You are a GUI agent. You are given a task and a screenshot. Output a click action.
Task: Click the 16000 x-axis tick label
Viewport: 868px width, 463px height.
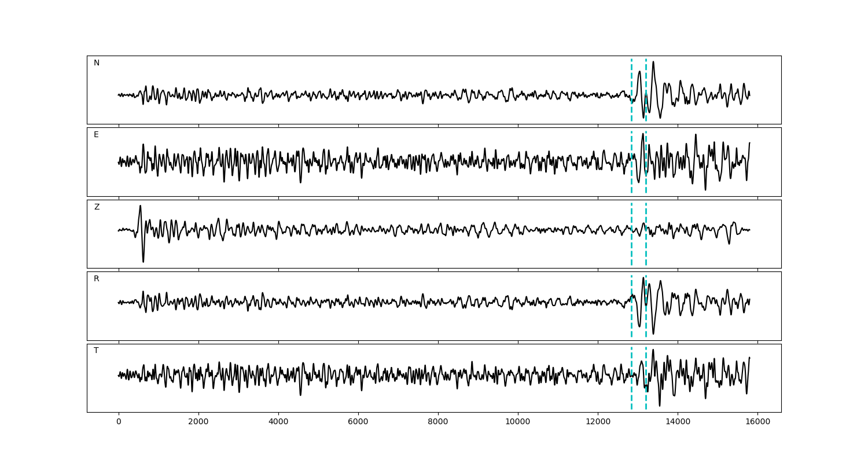tap(757, 422)
